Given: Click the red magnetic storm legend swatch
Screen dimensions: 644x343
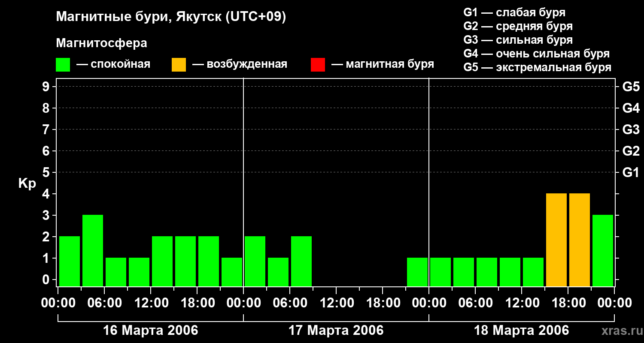Looking at the screenshot, I should (318, 65).
